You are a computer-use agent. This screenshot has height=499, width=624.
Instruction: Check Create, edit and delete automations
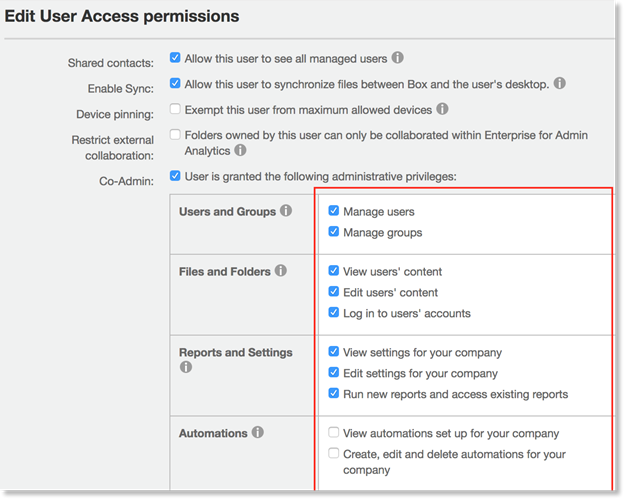pyautogui.click(x=334, y=454)
